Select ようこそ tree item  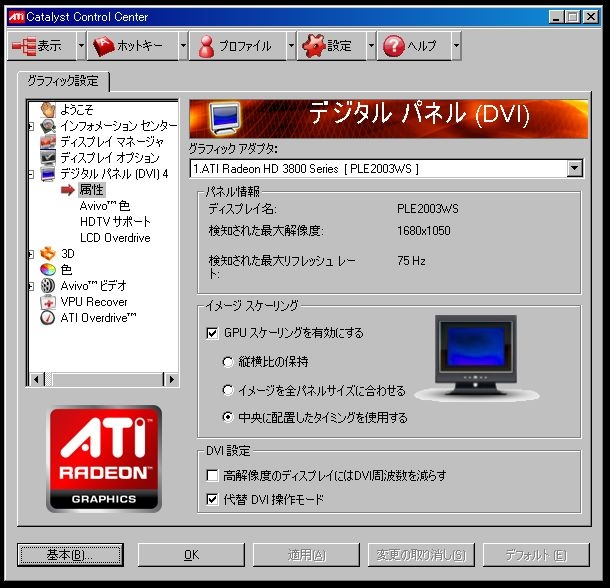pos(77,110)
